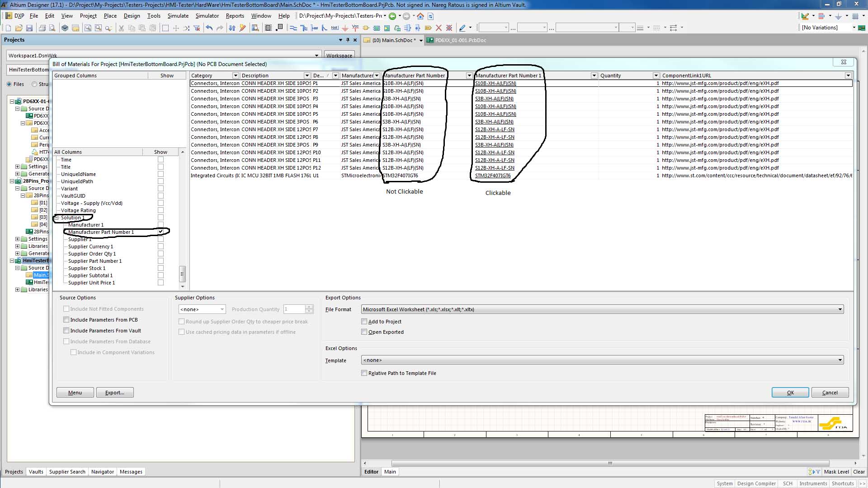Uncheck Manufacturer Part Number 1 show box
This screenshot has width=868, height=488.
[160, 232]
